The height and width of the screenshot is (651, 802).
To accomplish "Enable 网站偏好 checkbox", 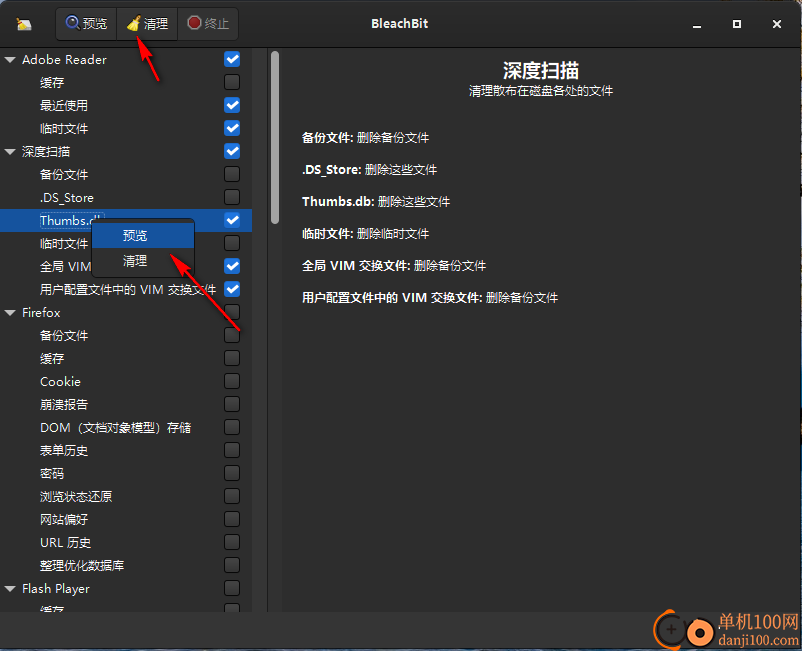I will (x=232, y=520).
